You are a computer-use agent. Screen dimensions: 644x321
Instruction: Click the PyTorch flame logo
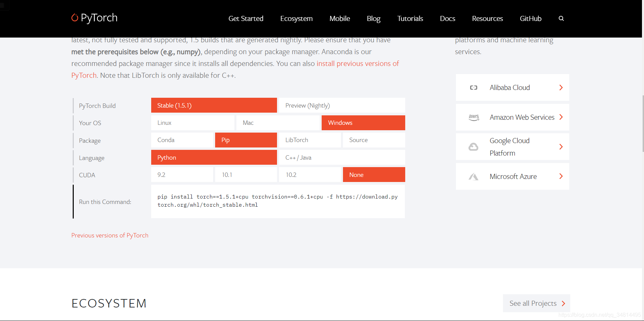pos(75,17)
